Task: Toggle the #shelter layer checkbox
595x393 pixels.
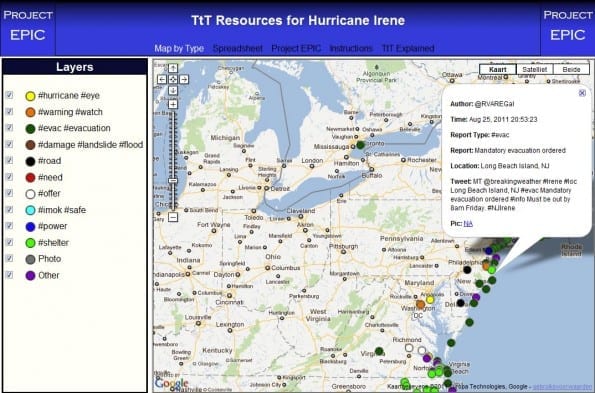Action: 9,242
